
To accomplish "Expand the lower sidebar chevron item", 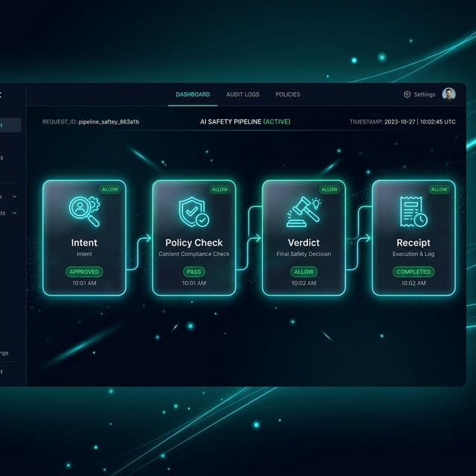I will (x=15, y=213).
